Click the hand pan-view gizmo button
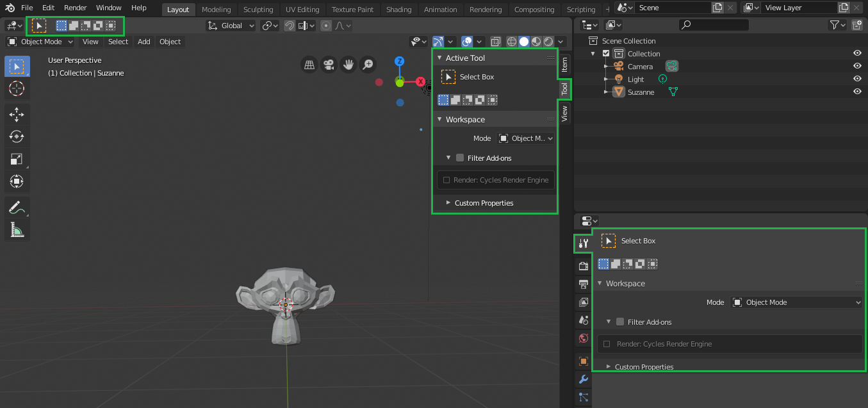The width and height of the screenshot is (868, 408). [348, 64]
